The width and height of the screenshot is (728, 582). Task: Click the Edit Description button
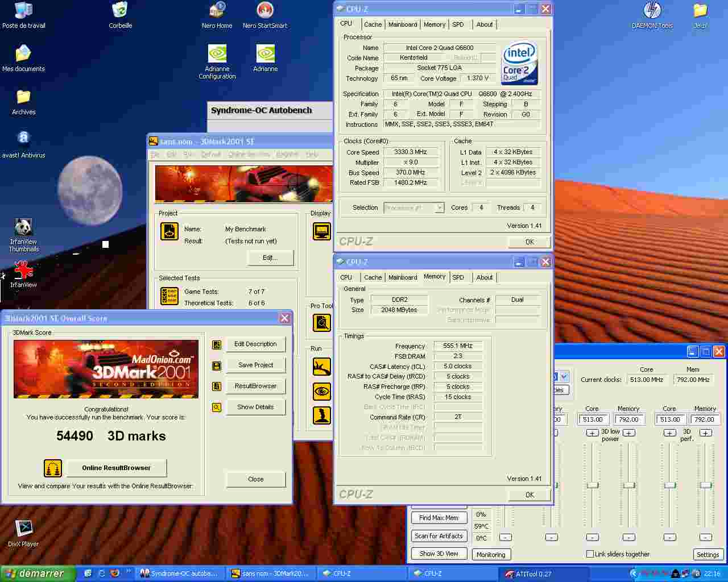255,344
